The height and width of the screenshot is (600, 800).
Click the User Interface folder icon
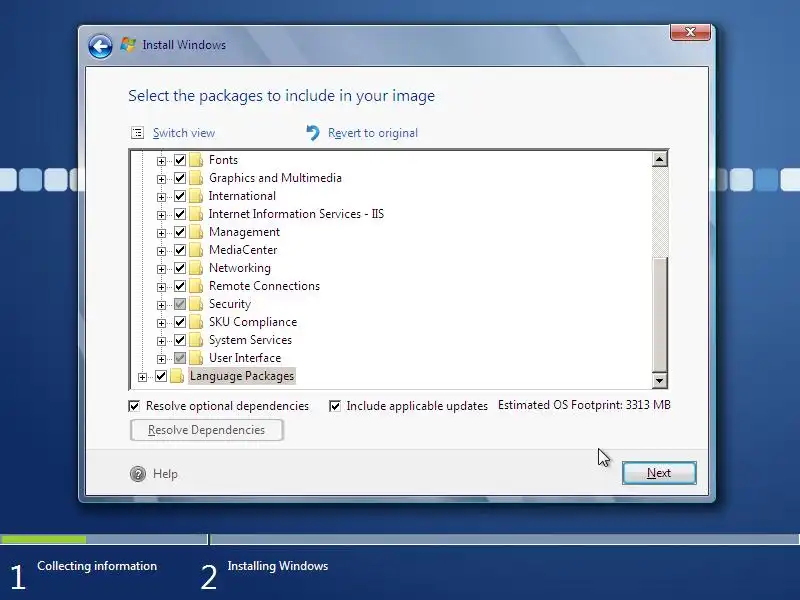tap(196, 358)
